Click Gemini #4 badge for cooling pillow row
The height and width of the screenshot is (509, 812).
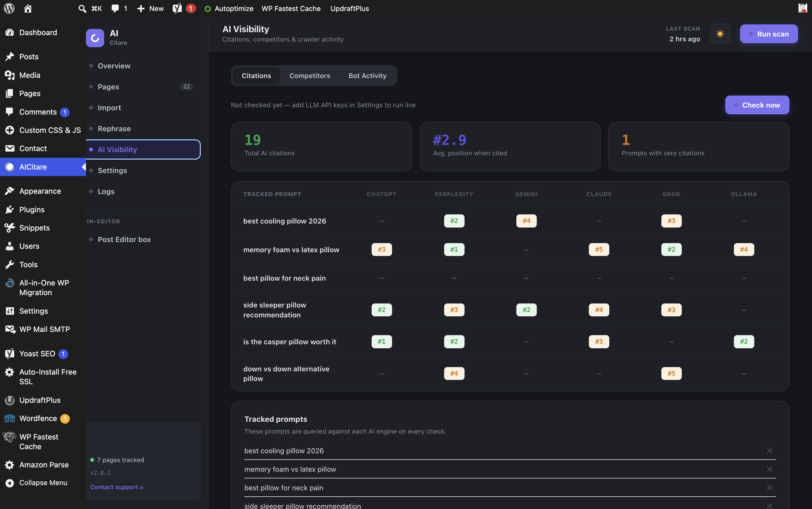pyautogui.click(x=526, y=221)
